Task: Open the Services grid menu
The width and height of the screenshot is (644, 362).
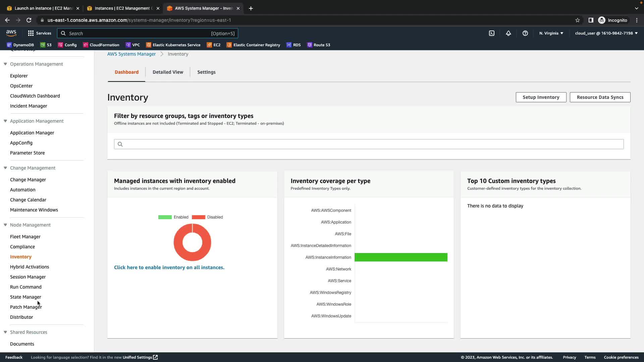Action: coord(40,33)
